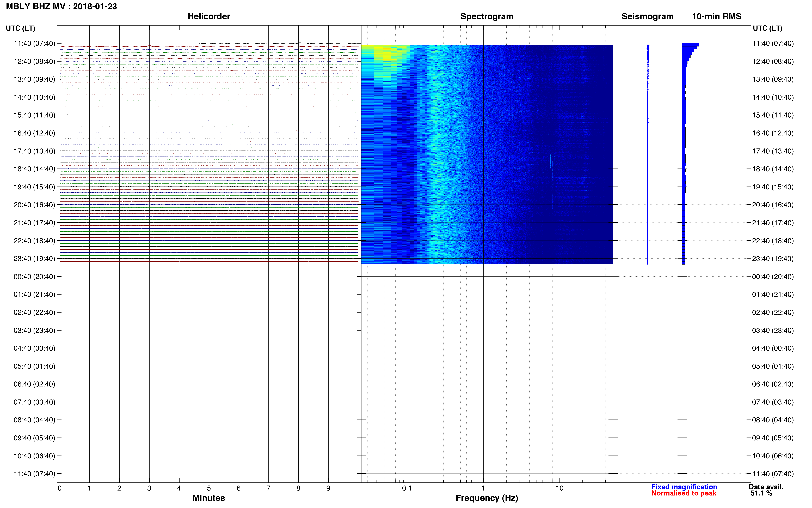Viewport: 812px width, 508px height.
Task: Click left-axis time label 05:40 (01:40)
Action: [x=34, y=366]
